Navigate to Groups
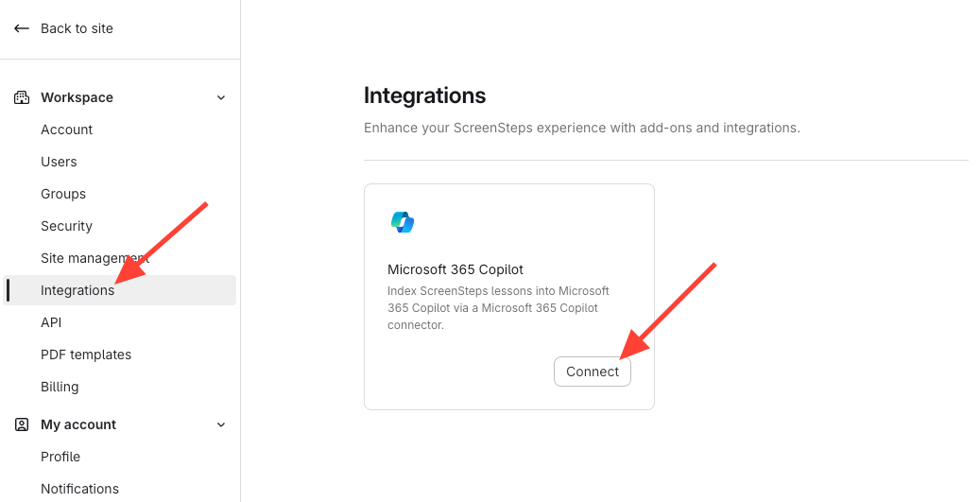Viewport: 980px width, 502px height. pos(63,194)
